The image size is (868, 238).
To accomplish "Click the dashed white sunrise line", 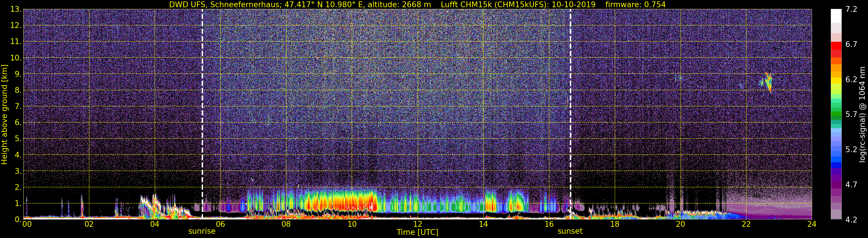I will tap(202, 114).
